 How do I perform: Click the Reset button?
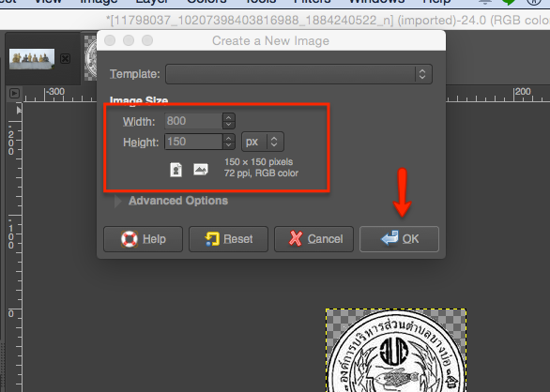click(228, 239)
